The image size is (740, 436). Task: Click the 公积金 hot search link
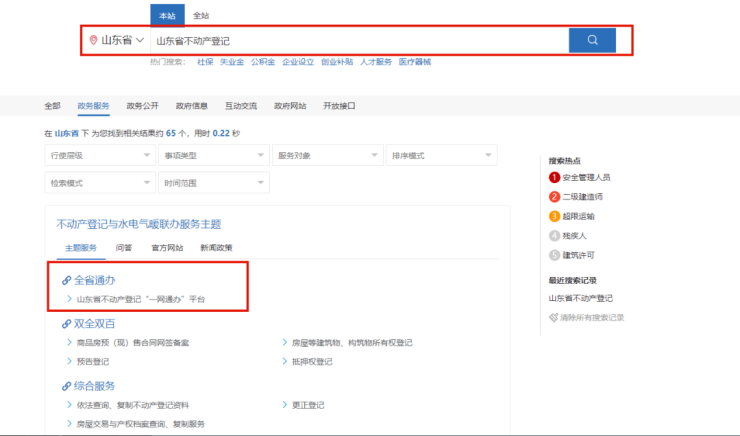261,62
